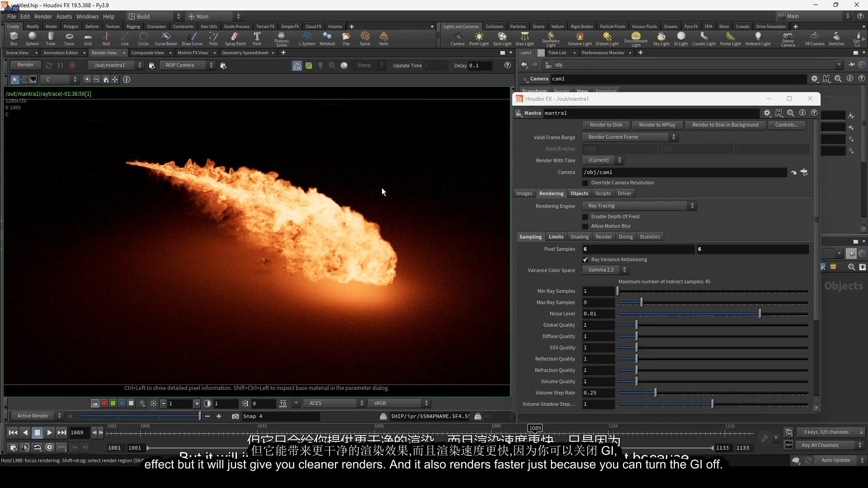Select the Tube shelf tool
This screenshot has width=868, height=488.
(51, 38)
